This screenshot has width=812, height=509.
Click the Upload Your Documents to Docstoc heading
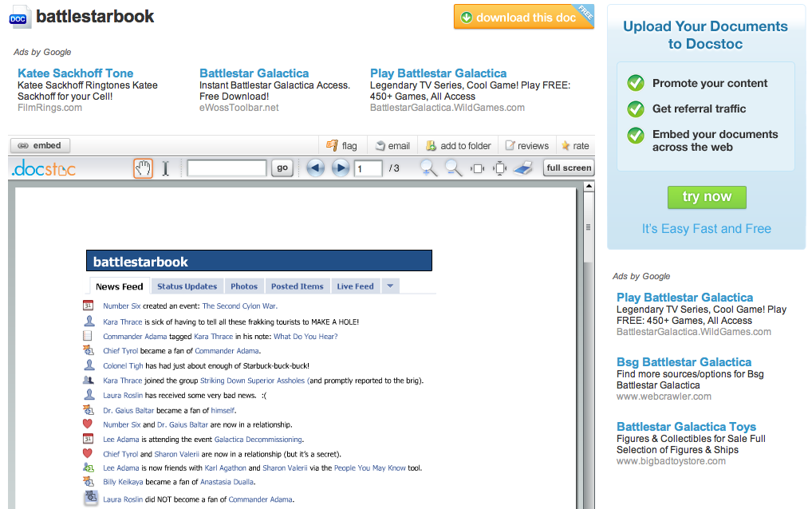(x=705, y=34)
